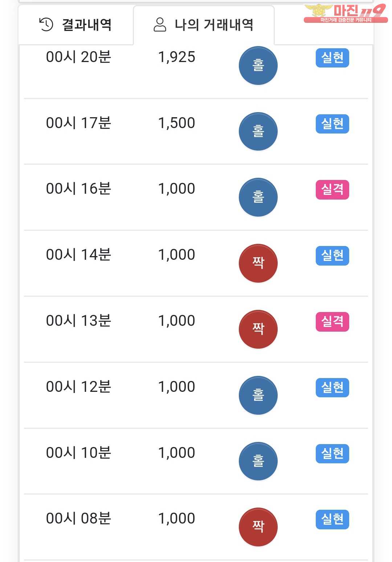Screen dimensions: 392x562
Task: Click the blue 홀 circle for 00시 20분
Action: click(x=258, y=66)
